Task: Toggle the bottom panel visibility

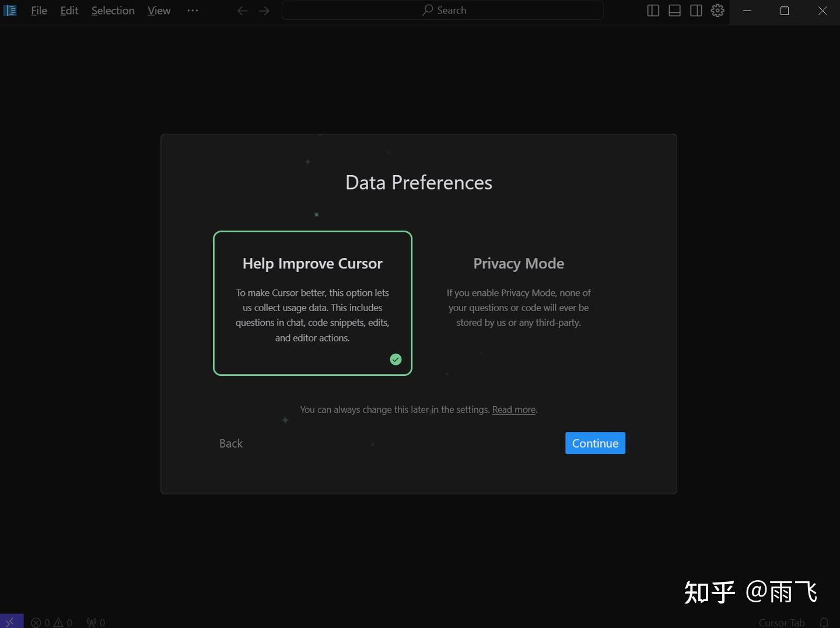Action: point(674,11)
